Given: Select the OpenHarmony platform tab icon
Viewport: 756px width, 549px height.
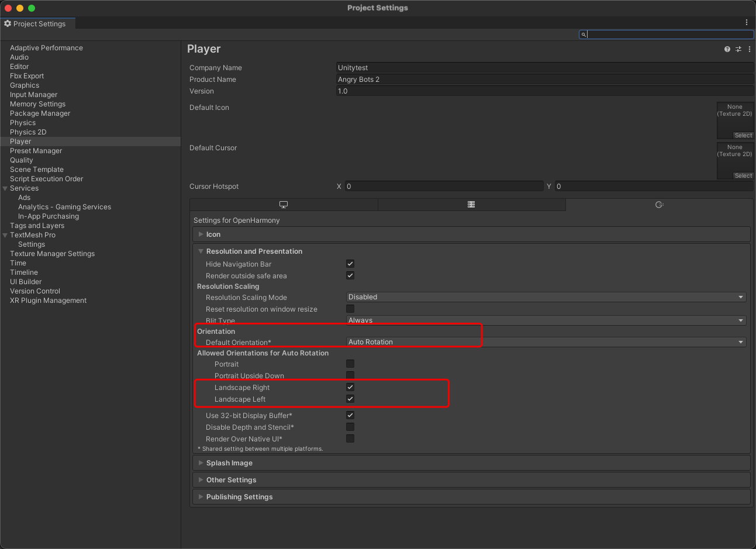Looking at the screenshot, I should tap(659, 205).
